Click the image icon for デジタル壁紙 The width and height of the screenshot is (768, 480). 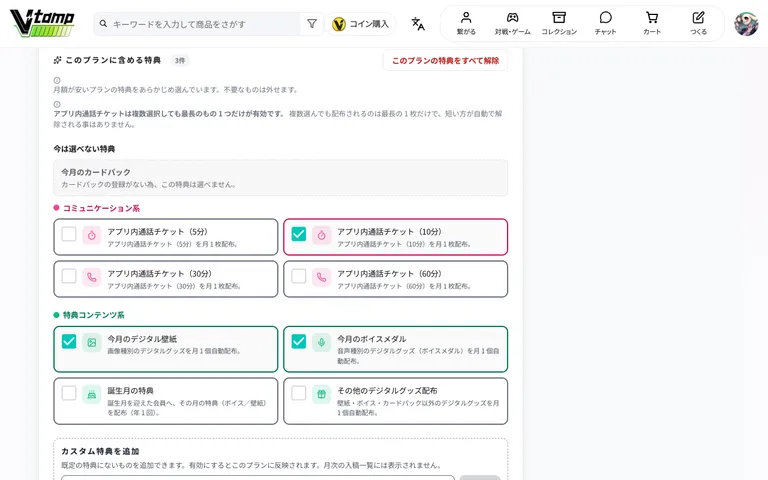pos(92,343)
